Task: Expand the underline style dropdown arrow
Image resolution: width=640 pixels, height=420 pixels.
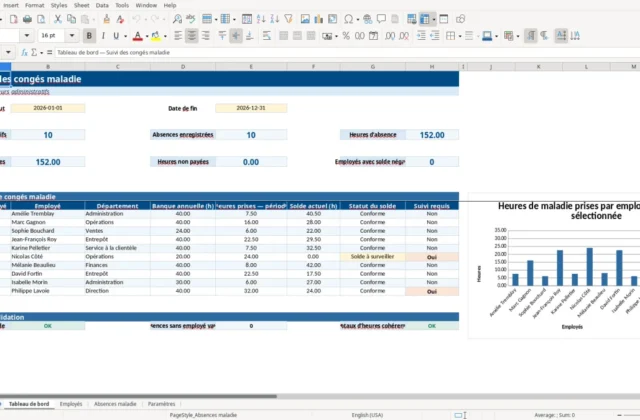Action: [125, 36]
